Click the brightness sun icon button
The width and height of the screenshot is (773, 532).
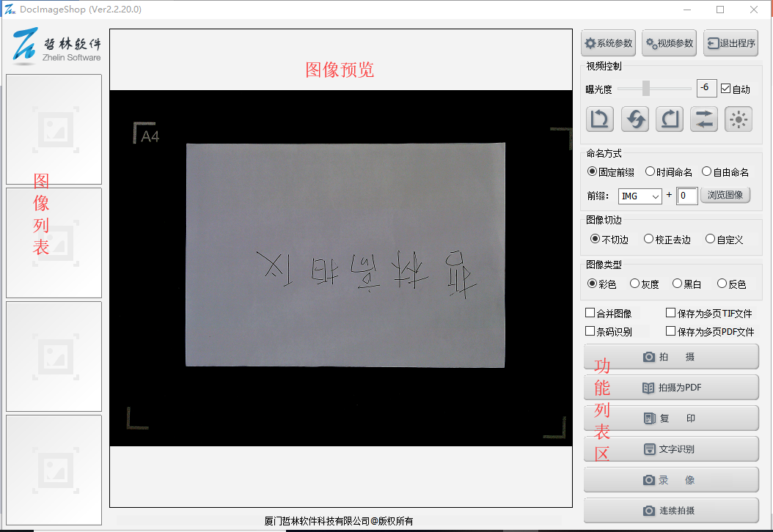(739, 119)
